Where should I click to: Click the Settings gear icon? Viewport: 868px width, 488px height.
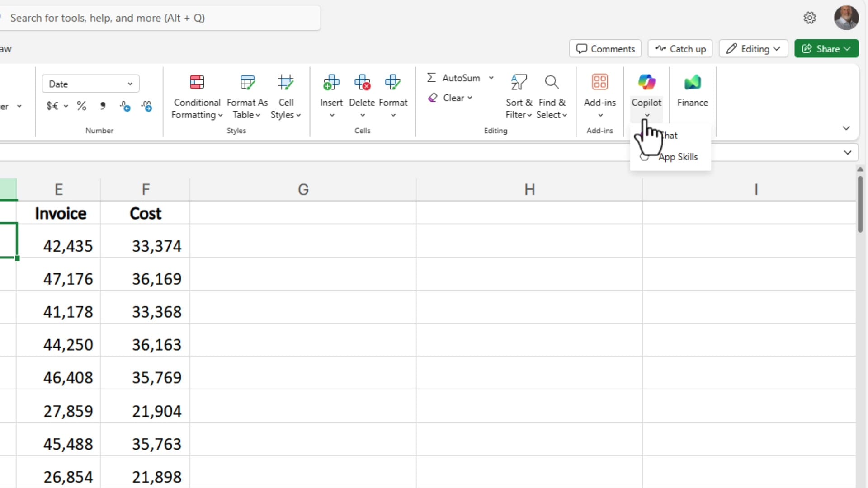tap(810, 18)
